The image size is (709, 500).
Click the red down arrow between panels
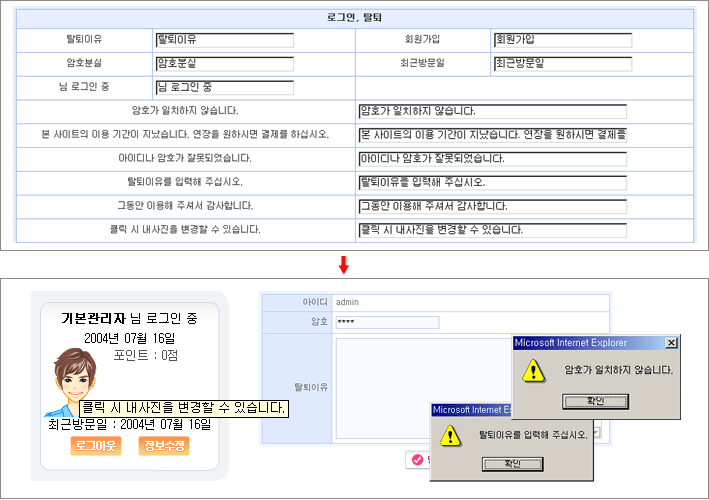tap(343, 264)
